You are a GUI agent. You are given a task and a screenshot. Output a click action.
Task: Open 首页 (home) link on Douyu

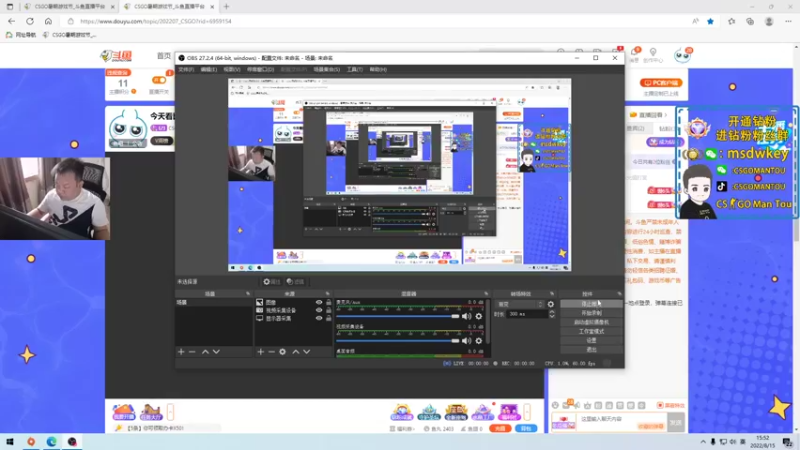(x=163, y=56)
